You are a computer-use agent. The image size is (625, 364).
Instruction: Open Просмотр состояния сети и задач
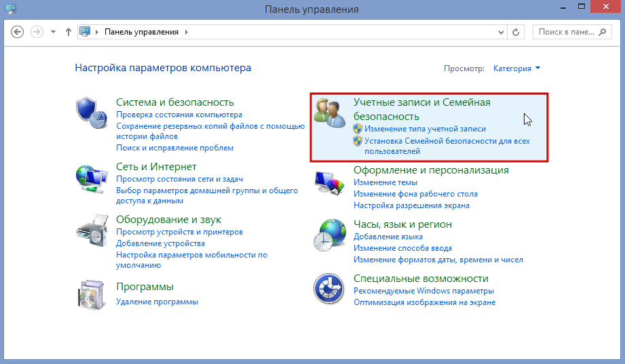[x=179, y=179]
